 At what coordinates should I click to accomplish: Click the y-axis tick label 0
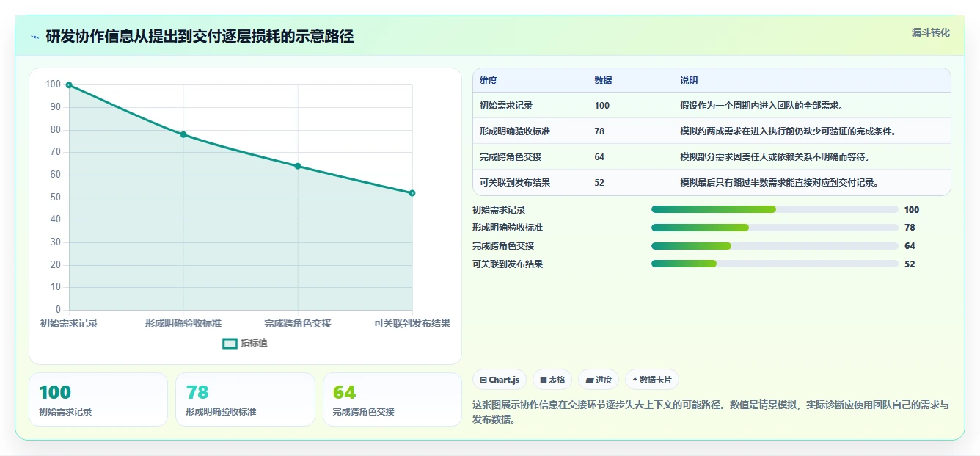(58, 310)
